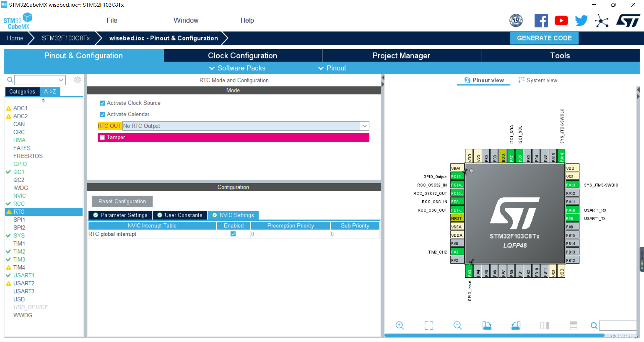This screenshot has height=342, width=644.
Task: Zoom out on the pinout view
Action: 458,326
